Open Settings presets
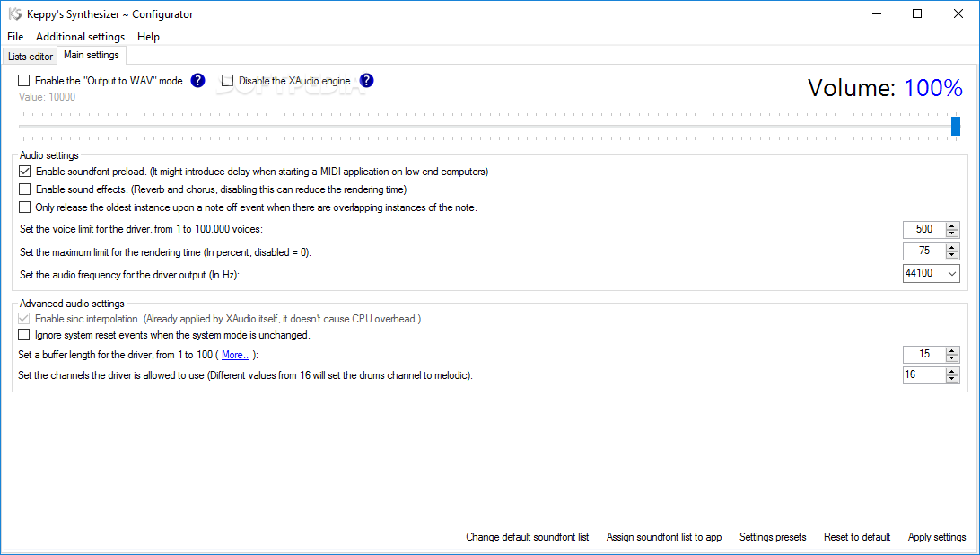This screenshot has height=555, width=980. coord(773,537)
